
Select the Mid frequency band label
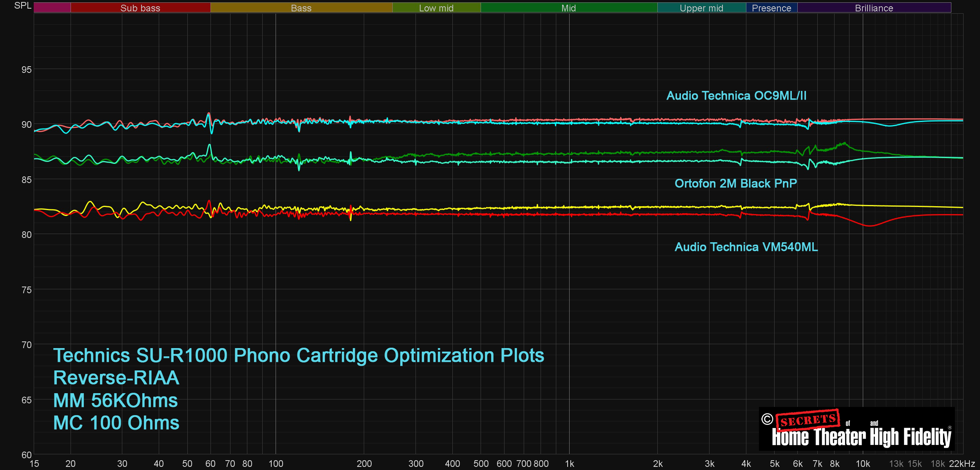pyautogui.click(x=568, y=8)
